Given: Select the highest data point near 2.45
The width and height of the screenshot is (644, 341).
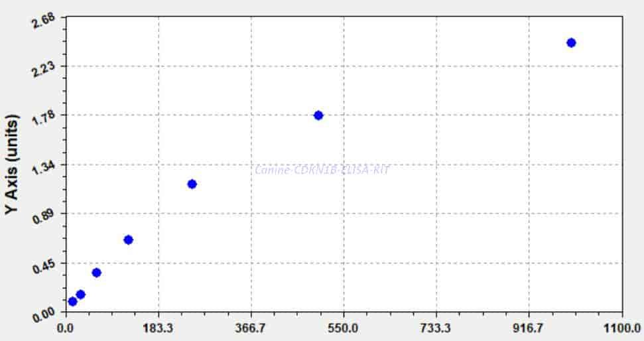Looking at the screenshot, I should coord(571,42).
